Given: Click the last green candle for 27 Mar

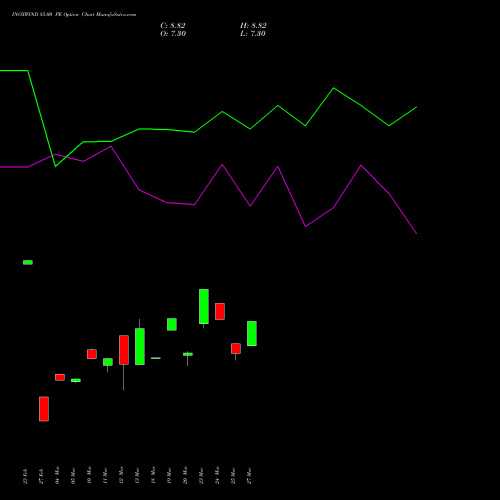Looking at the screenshot, I should (x=252, y=333).
